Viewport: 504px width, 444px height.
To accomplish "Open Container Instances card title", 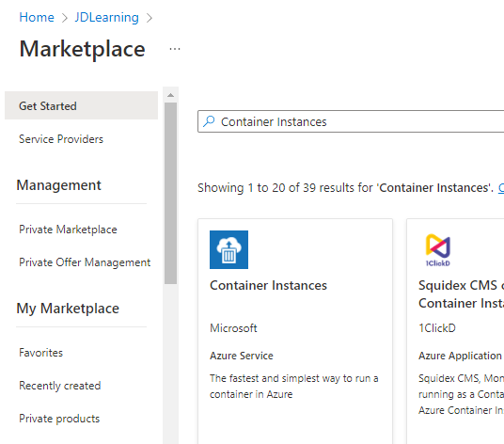I will click(268, 286).
